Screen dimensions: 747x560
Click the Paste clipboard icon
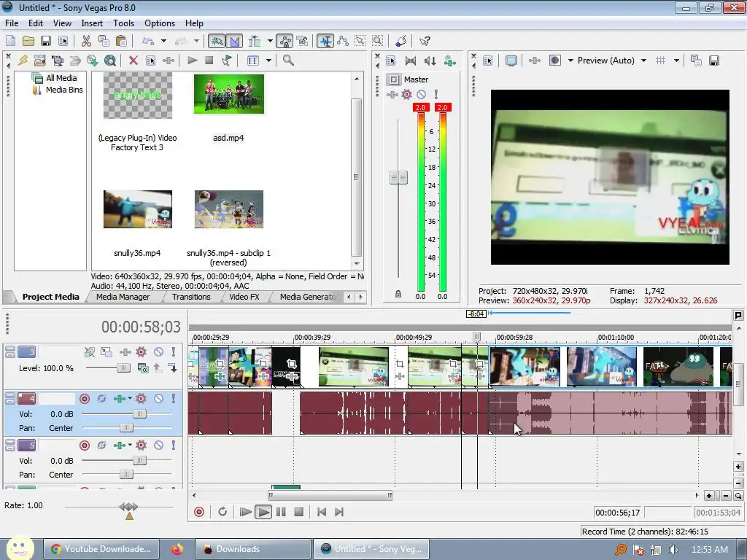coord(121,41)
